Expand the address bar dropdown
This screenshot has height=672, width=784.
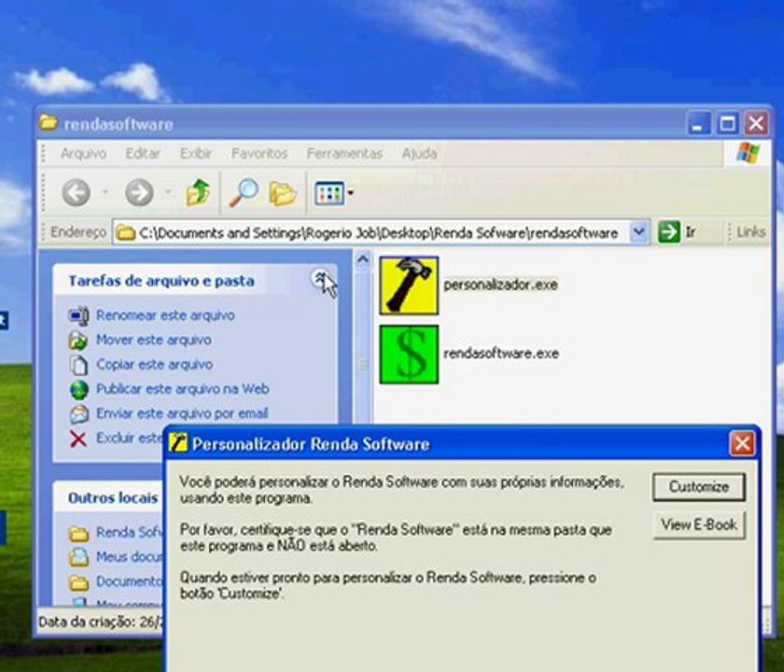coord(638,232)
